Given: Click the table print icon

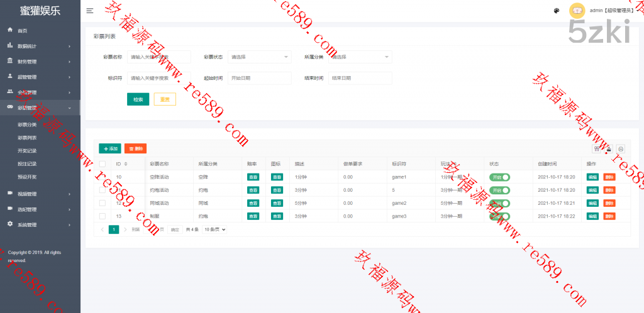Looking at the screenshot, I should pyautogui.click(x=621, y=149).
